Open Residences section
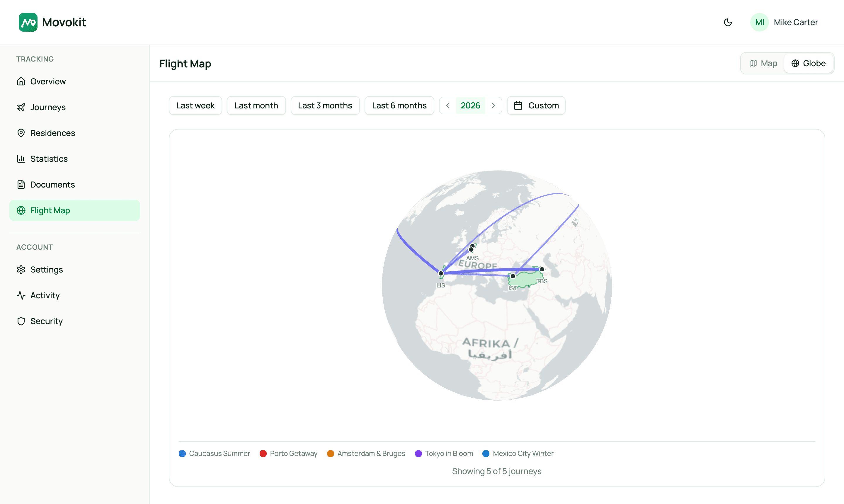Screen dimensions: 844x504 [x=75, y=133]
